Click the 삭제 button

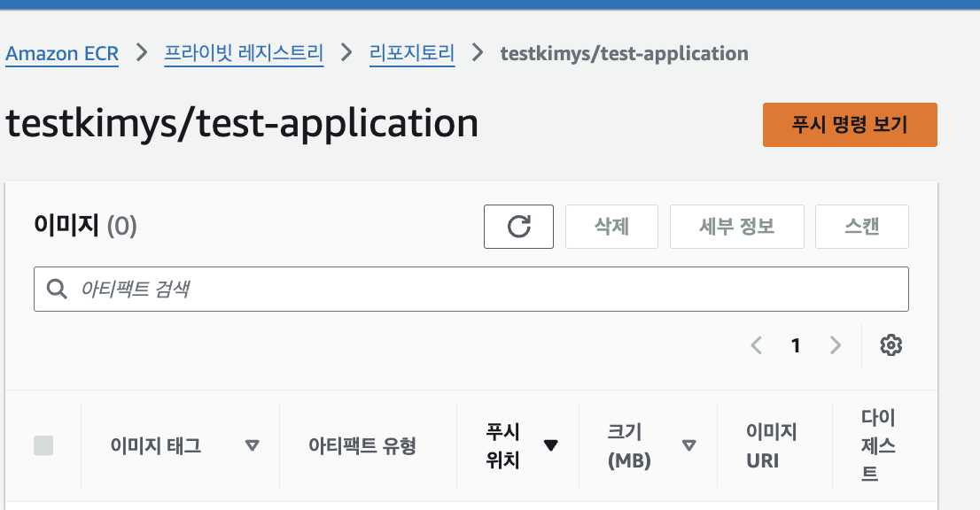[612, 227]
